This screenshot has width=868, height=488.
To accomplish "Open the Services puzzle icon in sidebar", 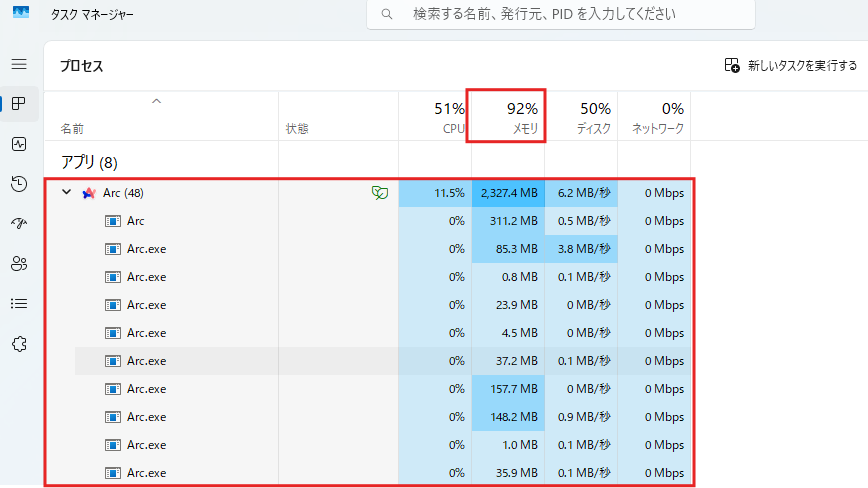I will pyautogui.click(x=19, y=344).
